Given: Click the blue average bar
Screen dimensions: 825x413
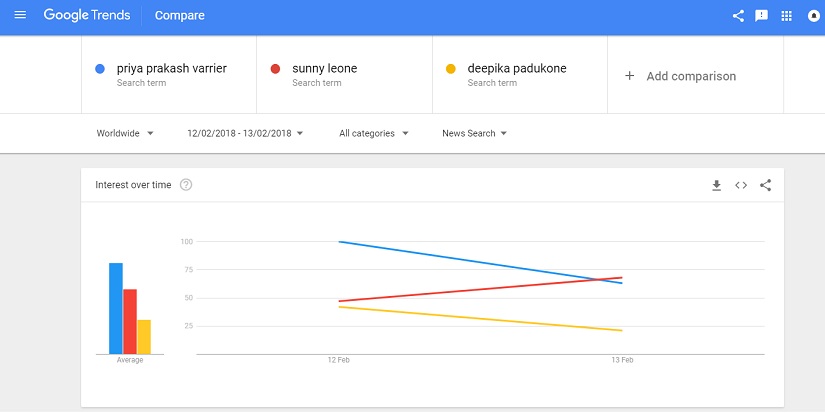Looking at the screenshot, I should pyautogui.click(x=116, y=308).
